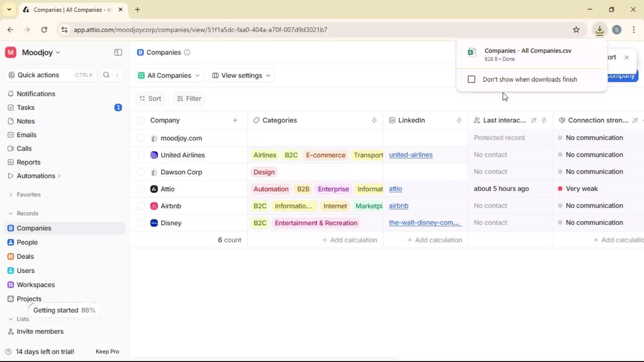
Task: Collapse the Lists section
Action: (x=11, y=319)
